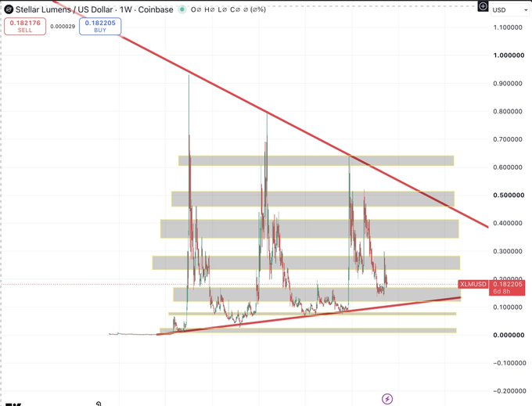Click the green market status dot
The width and height of the screenshot is (532, 406).
tap(182, 9)
